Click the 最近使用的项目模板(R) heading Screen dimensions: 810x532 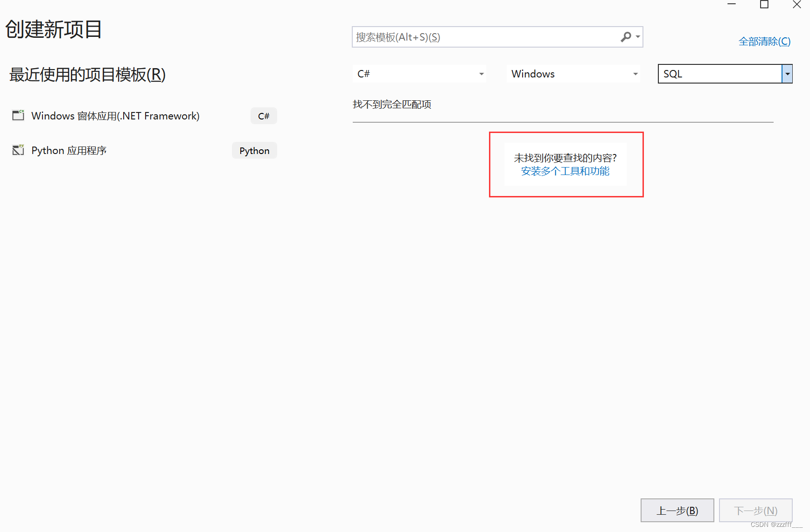pos(87,75)
